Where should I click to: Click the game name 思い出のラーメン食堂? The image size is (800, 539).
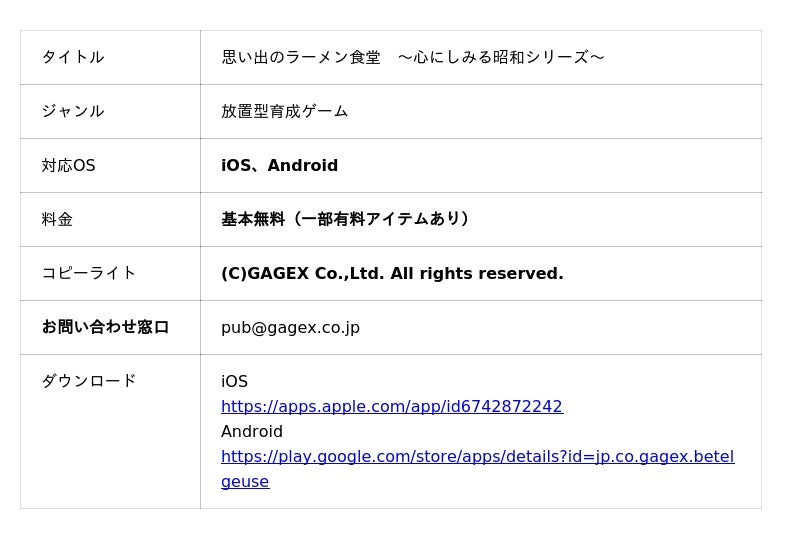click(x=301, y=58)
